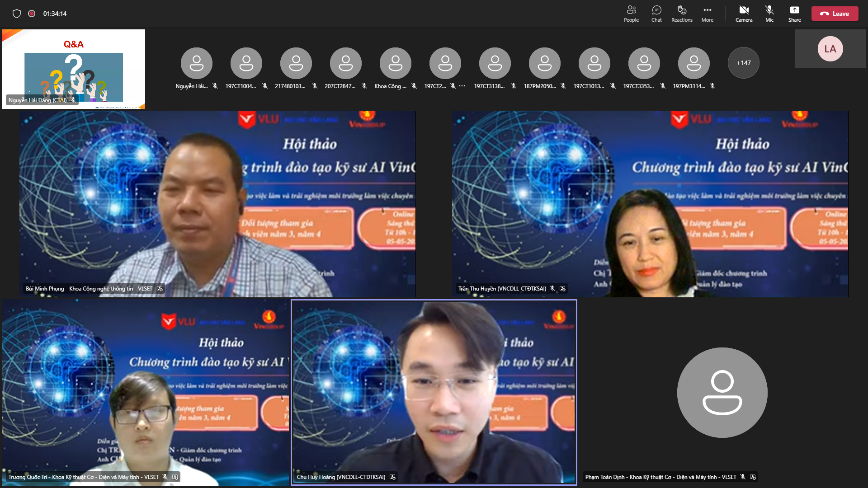
Task: Click the meeting timer 01:34:14
Action: click(55, 14)
